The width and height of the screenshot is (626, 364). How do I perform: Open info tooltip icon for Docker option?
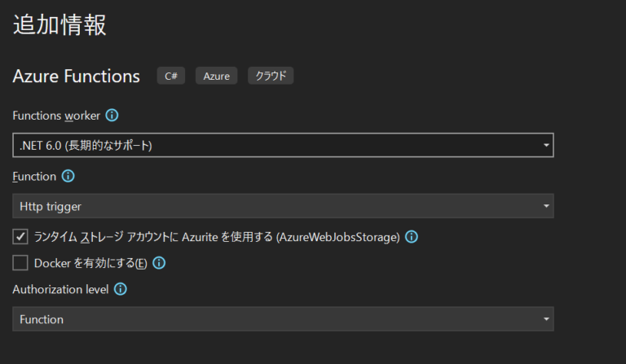click(159, 263)
